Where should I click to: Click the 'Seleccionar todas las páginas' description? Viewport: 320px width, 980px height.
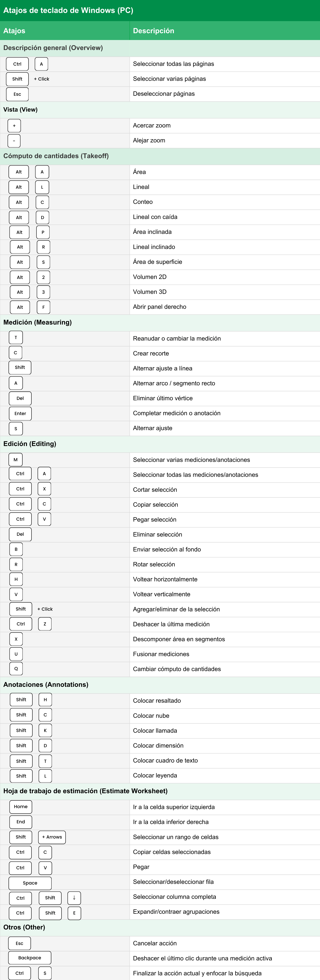(173, 64)
